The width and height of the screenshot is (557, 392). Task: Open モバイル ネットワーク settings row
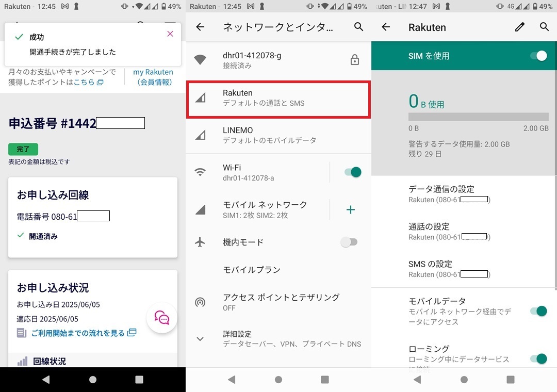(x=258, y=210)
